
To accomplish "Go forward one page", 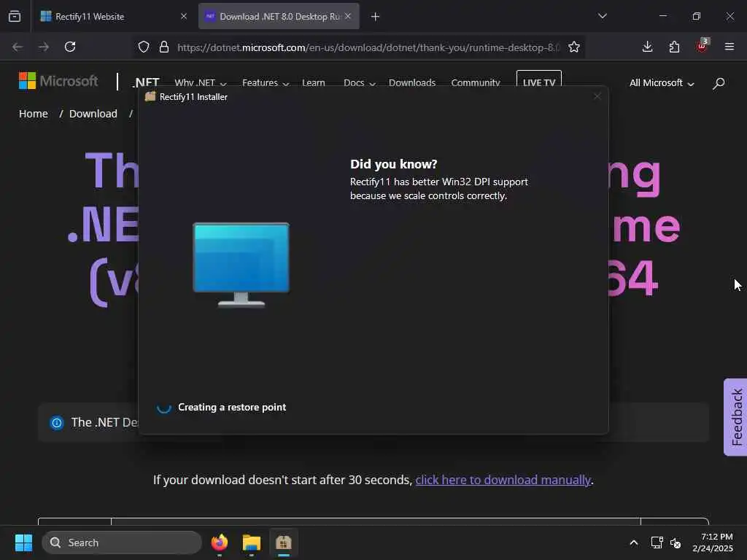I will coord(44,47).
